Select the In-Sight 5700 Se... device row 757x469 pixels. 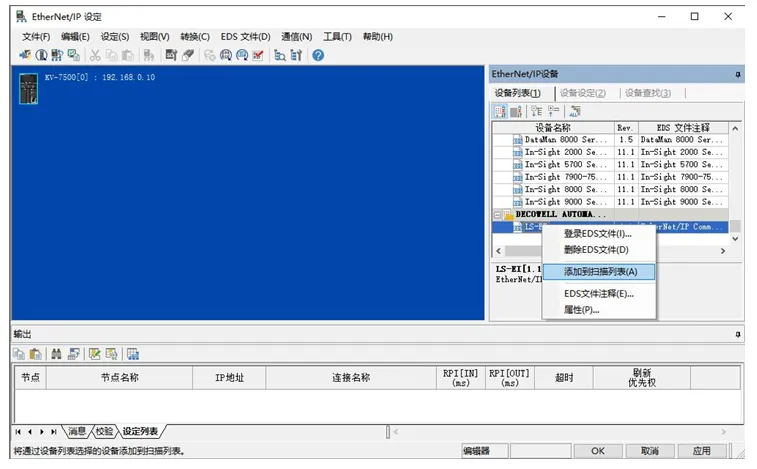click(610, 165)
